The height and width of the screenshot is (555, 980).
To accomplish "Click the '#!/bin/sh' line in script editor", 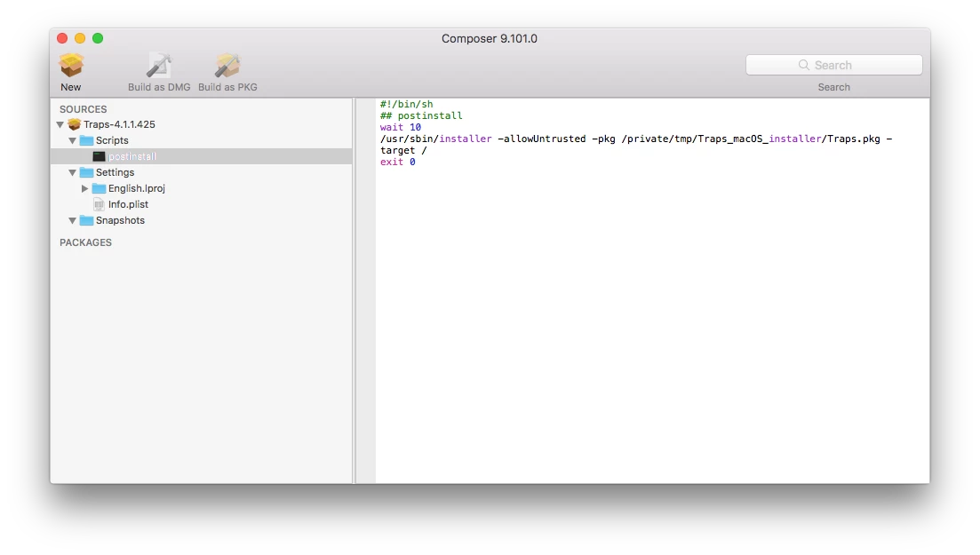I will pyautogui.click(x=406, y=105).
